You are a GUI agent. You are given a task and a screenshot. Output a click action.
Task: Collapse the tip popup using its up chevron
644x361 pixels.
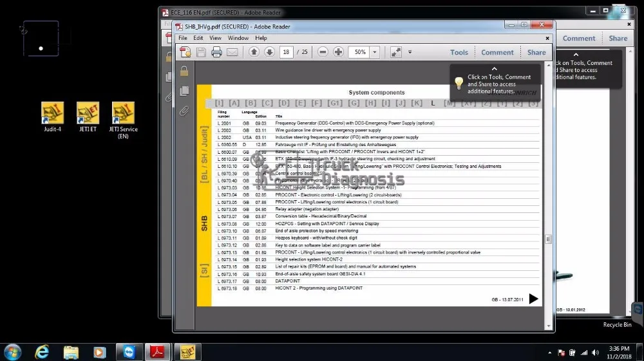[x=495, y=69]
